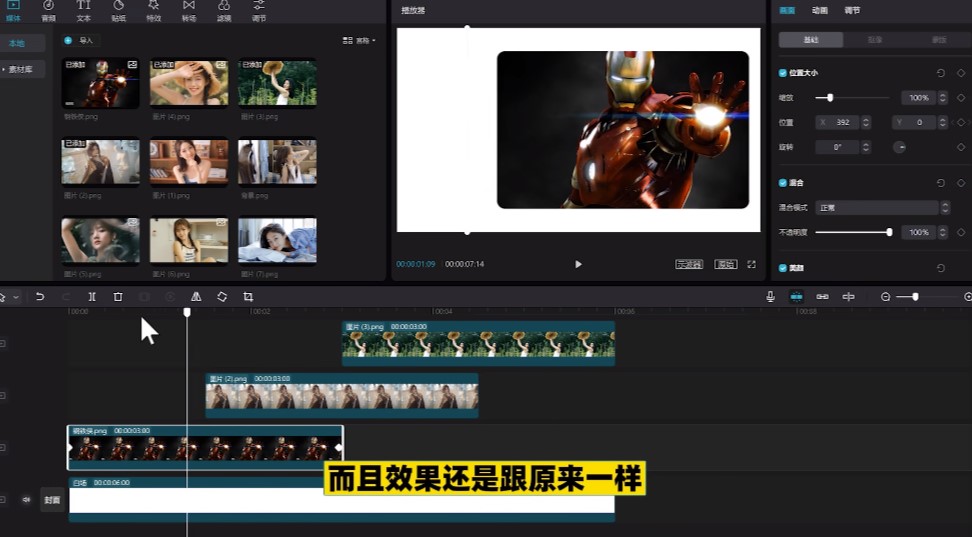Select the 本地 local media button
The width and height of the screenshot is (972, 537).
[22, 43]
